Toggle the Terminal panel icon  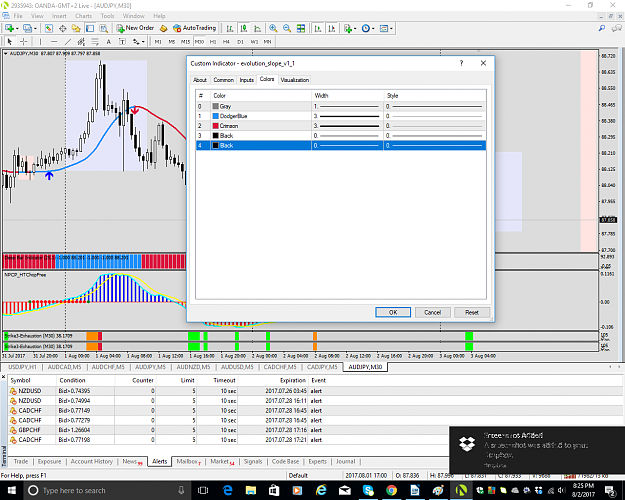tap(90, 28)
